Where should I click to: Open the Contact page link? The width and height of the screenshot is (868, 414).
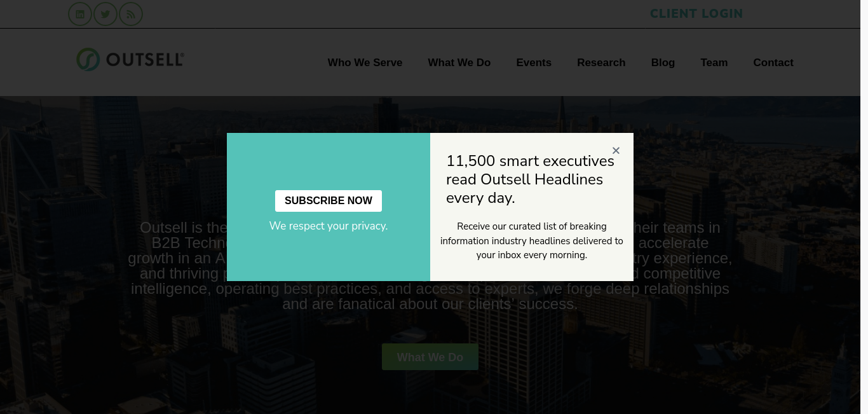773,62
